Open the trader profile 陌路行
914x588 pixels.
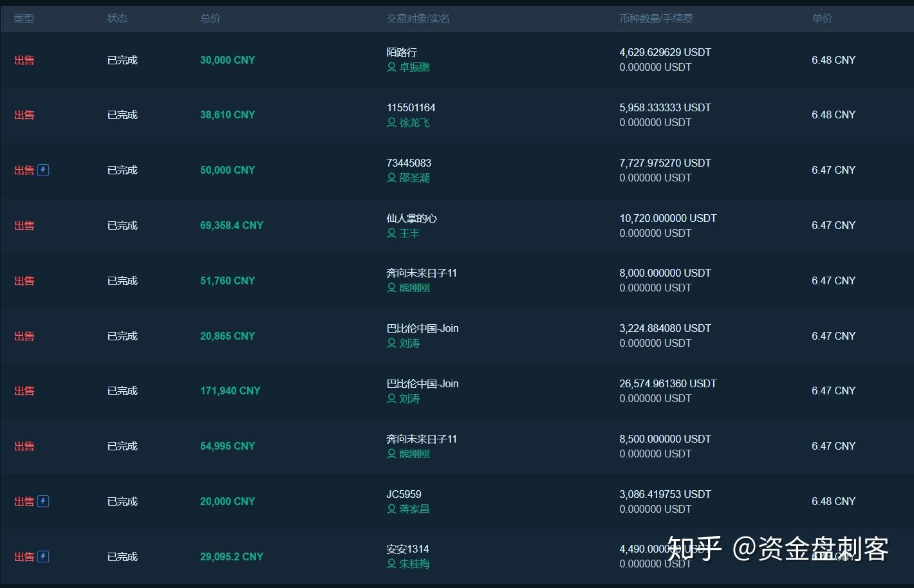[402, 52]
